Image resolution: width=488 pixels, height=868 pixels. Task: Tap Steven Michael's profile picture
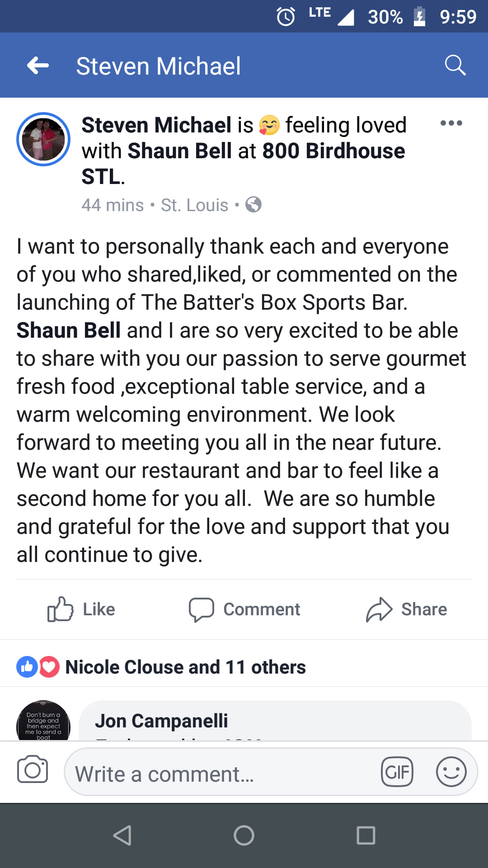point(43,139)
